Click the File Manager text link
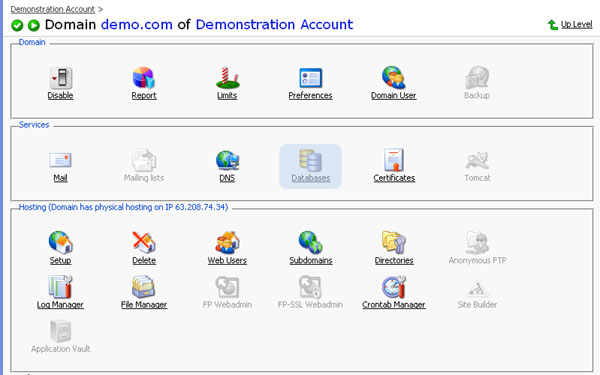The width and height of the screenshot is (600, 375). (144, 305)
